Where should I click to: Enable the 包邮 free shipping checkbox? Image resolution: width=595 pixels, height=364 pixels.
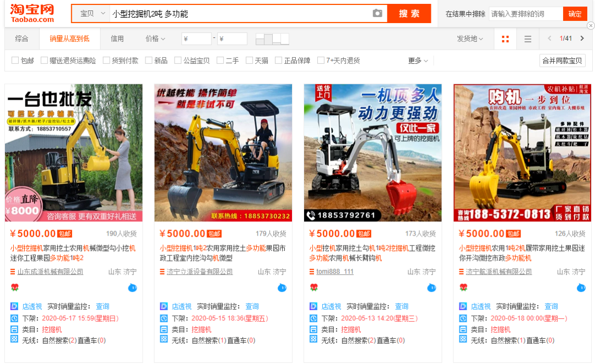(x=15, y=61)
